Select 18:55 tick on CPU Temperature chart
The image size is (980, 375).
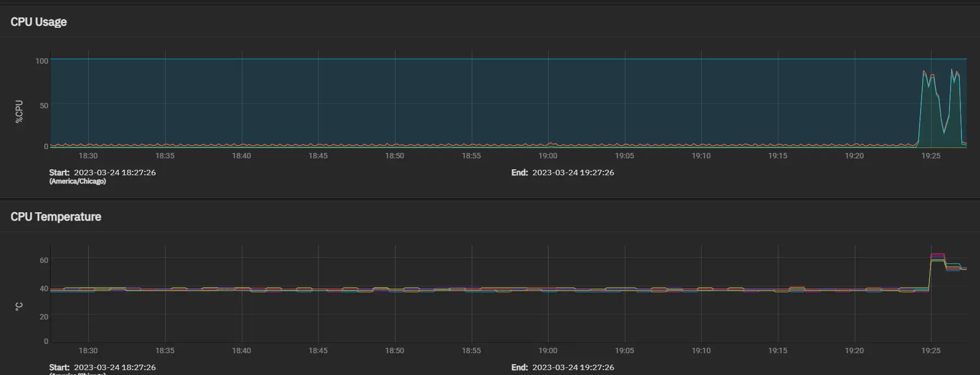[x=471, y=351]
